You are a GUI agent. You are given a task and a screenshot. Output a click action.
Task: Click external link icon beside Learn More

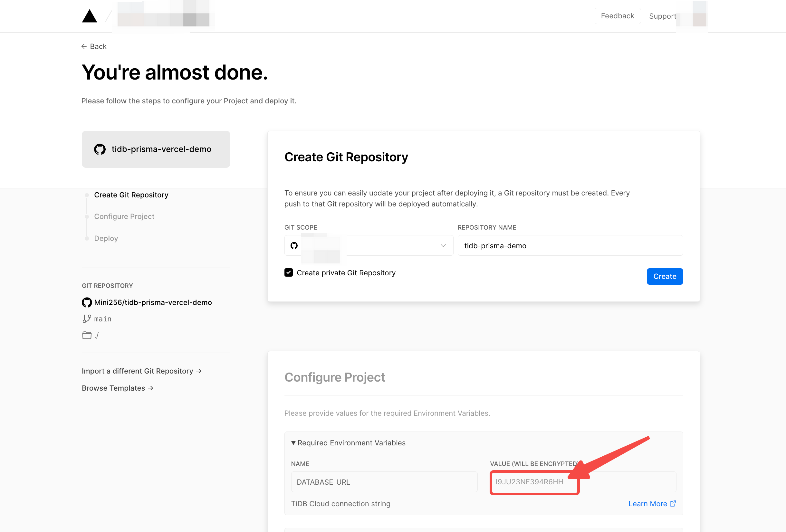click(x=673, y=504)
